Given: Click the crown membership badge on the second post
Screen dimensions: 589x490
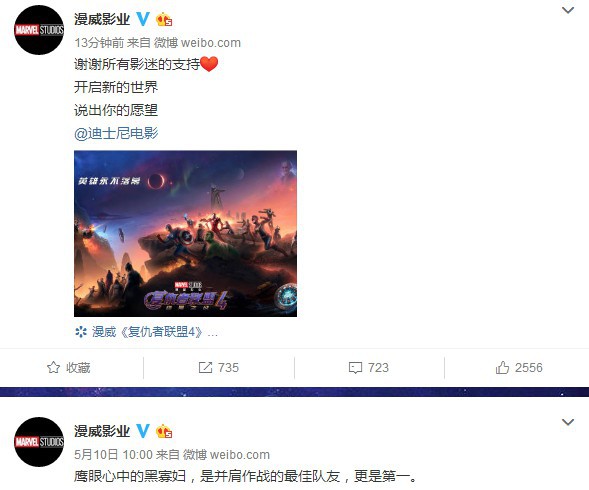Looking at the screenshot, I should [x=164, y=431].
